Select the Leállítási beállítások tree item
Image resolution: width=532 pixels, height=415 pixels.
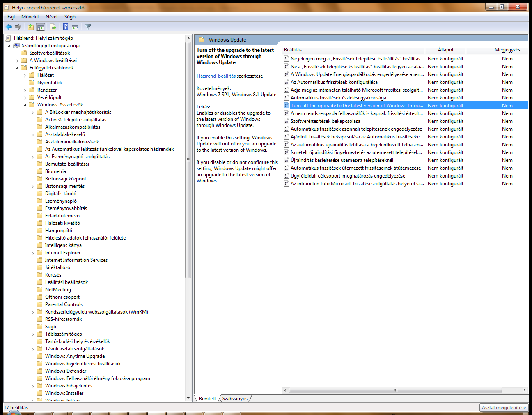[x=66, y=282]
